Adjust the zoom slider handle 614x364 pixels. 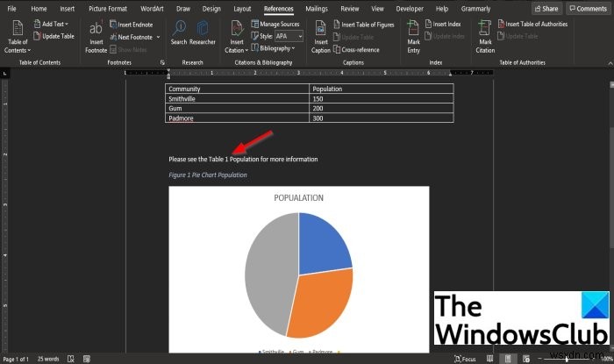[x=567, y=359]
